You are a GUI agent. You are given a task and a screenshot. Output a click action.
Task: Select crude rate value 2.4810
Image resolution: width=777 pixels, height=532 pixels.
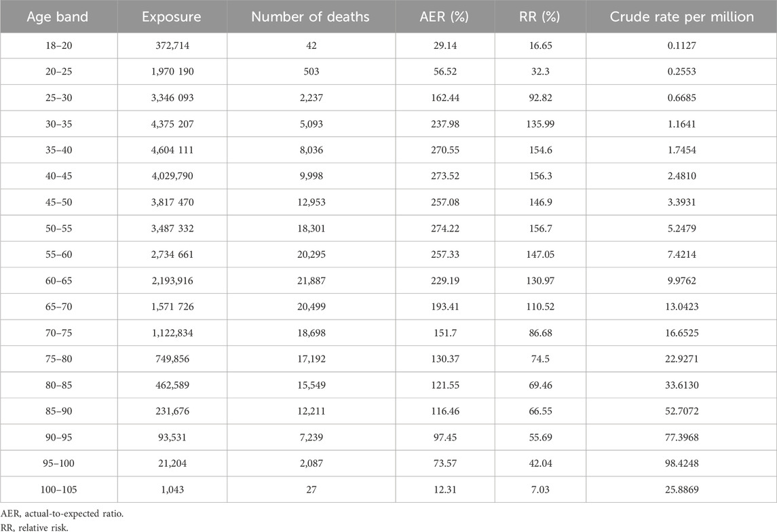coord(682,176)
